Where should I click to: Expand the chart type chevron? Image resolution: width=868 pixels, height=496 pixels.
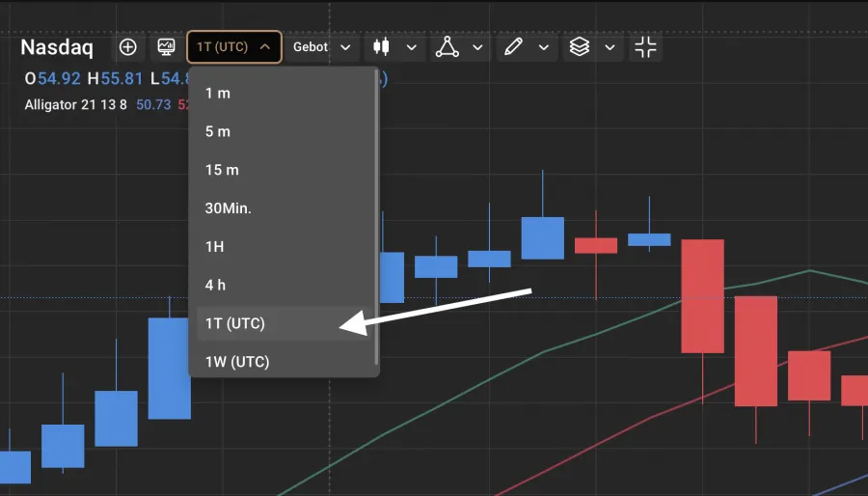411,47
